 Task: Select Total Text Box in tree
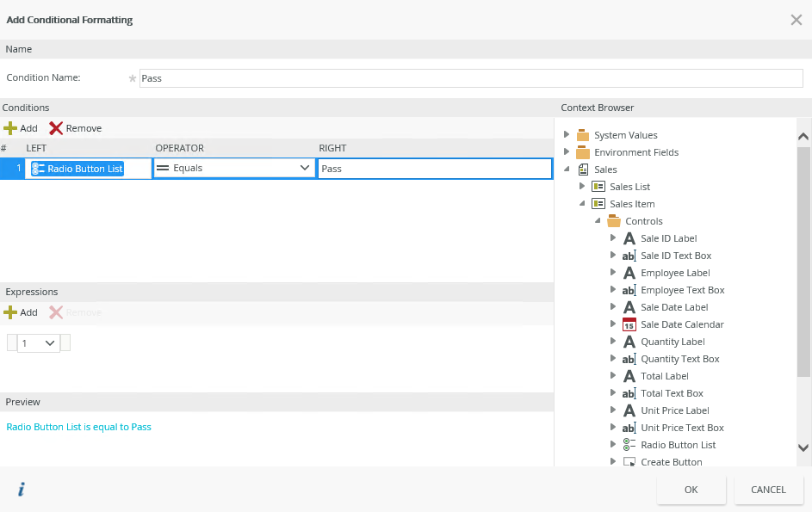click(x=672, y=393)
